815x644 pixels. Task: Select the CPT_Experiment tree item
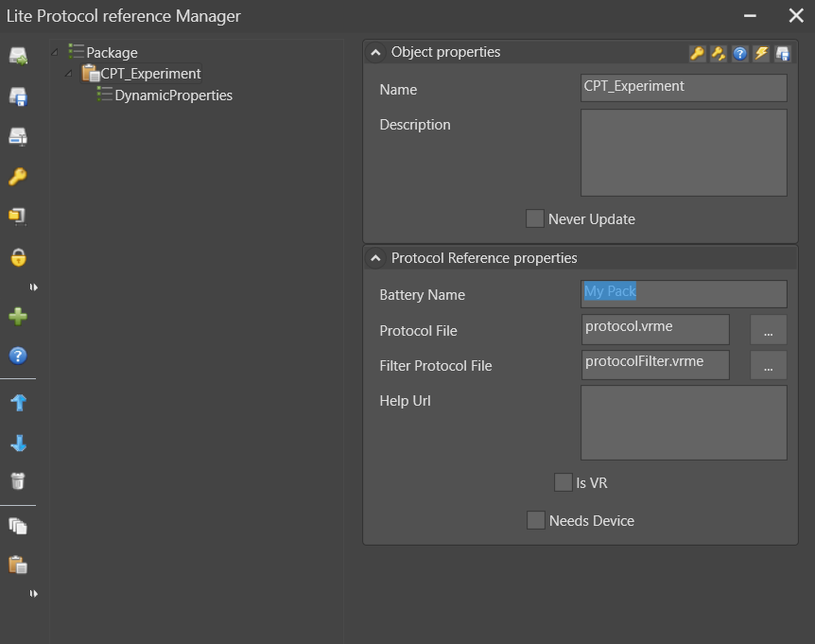click(x=150, y=74)
